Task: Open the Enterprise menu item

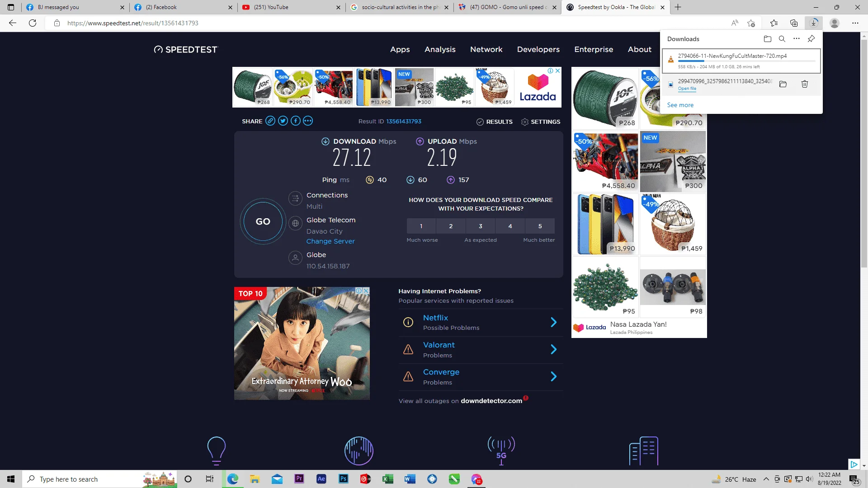Action: 594,49
